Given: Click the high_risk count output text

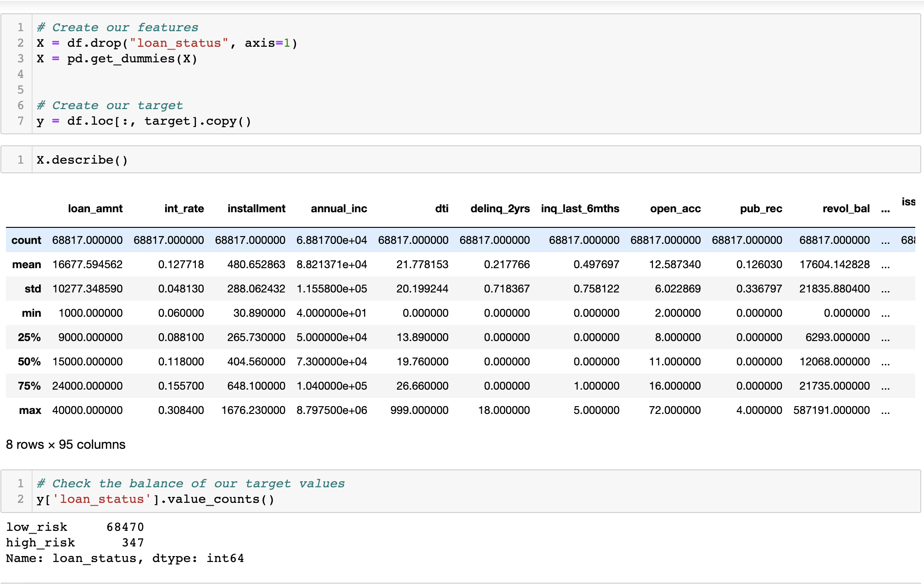Looking at the screenshot, I should coord(133,542).
